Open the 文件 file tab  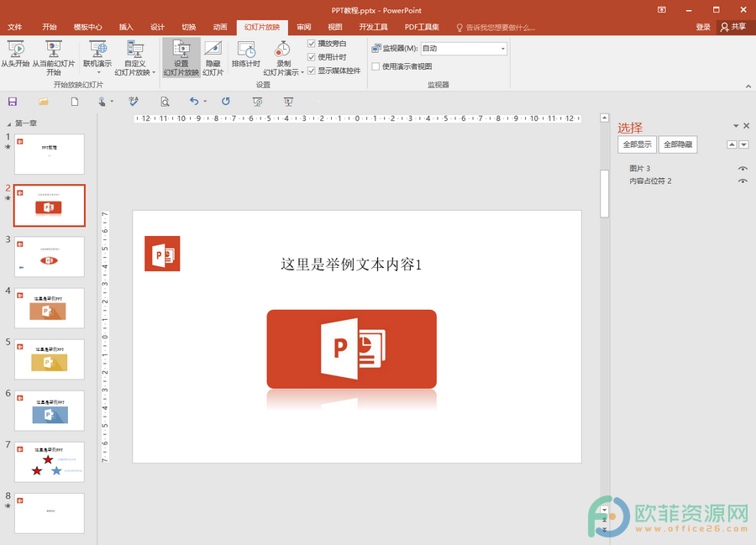click(15, 27)
